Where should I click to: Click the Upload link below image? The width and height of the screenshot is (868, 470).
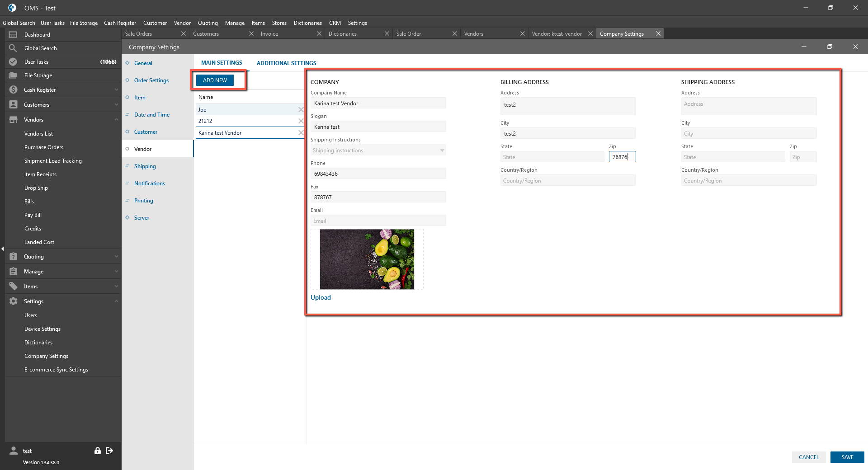tap(321, 298)
